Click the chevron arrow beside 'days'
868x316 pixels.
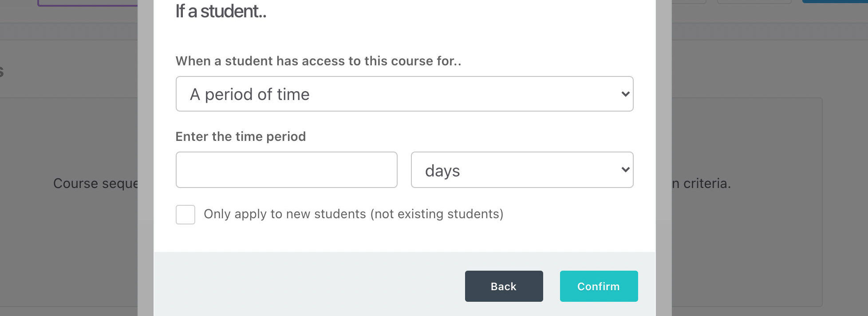(x=625, y=170)
